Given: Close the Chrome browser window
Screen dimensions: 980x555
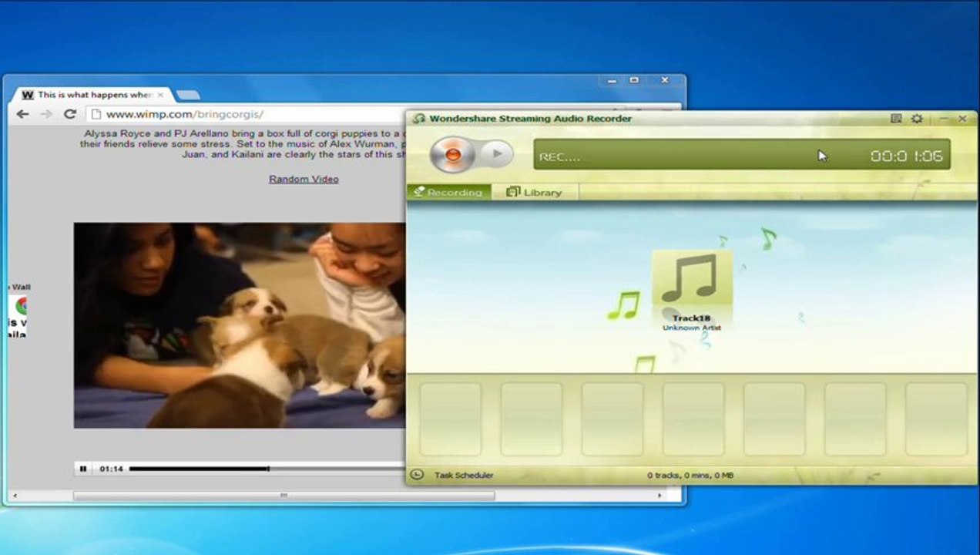Looking at the screenshot, I should pyautogui.click(x=664, y=80).
